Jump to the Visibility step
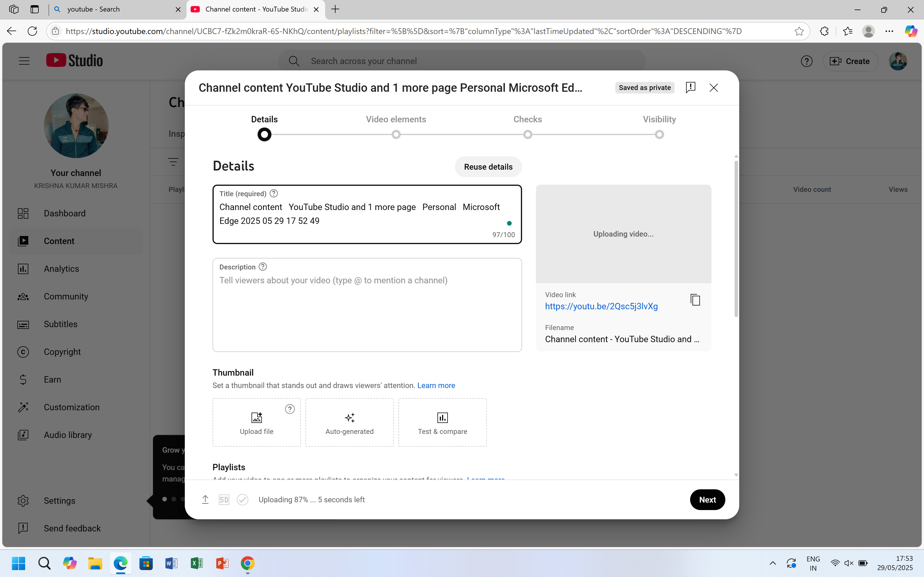The height and width of the screenshot is (577, 924). click(x=659, y=134)
